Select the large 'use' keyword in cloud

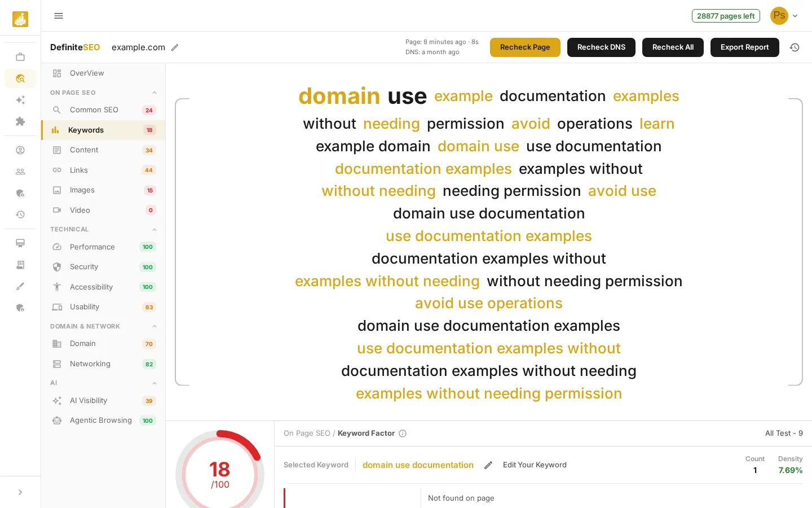407,97
